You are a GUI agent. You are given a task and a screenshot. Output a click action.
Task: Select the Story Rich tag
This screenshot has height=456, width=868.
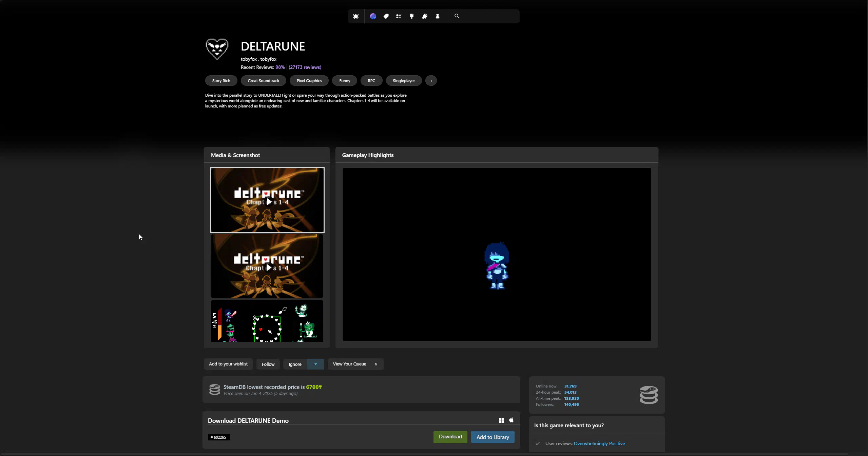tap(221, 81)
